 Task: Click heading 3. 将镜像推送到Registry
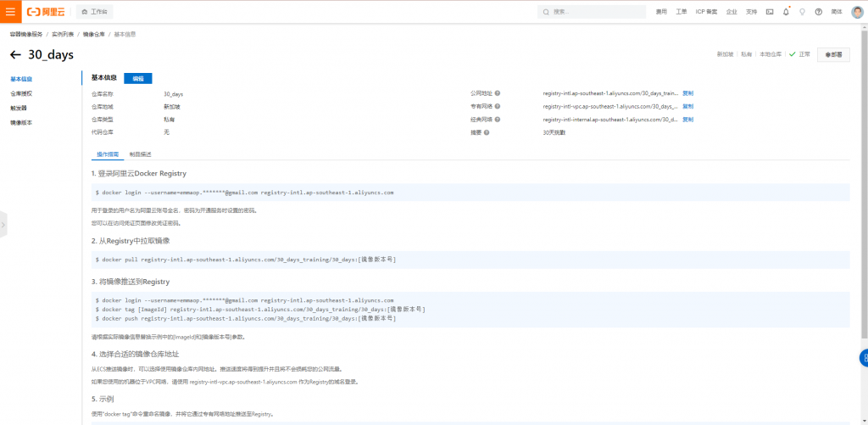[130, 282]
